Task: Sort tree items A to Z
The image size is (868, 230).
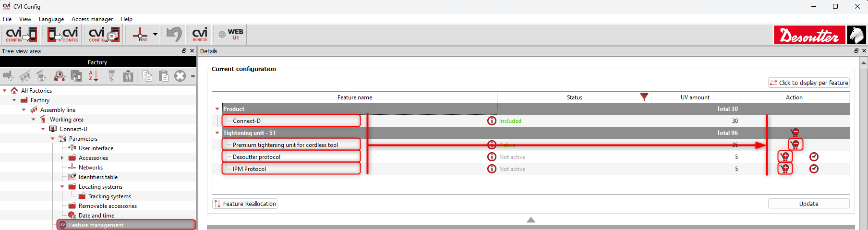Action: pos(93,76)
